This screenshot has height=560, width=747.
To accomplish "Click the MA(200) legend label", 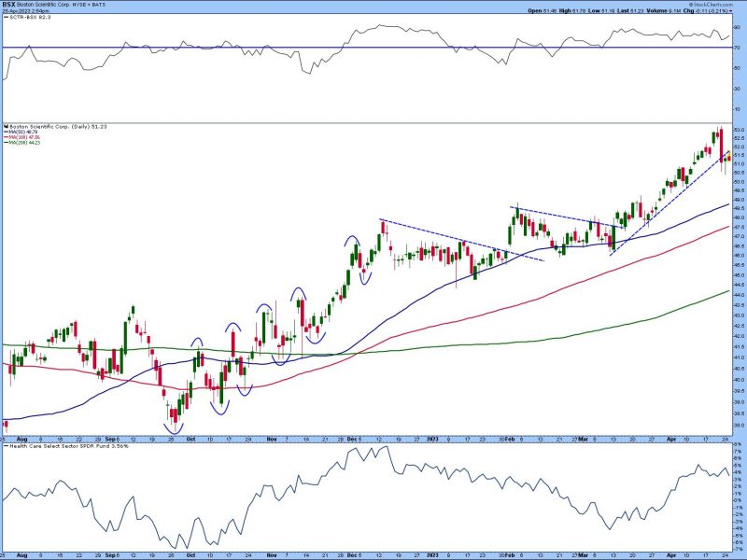I will point(24,142).
